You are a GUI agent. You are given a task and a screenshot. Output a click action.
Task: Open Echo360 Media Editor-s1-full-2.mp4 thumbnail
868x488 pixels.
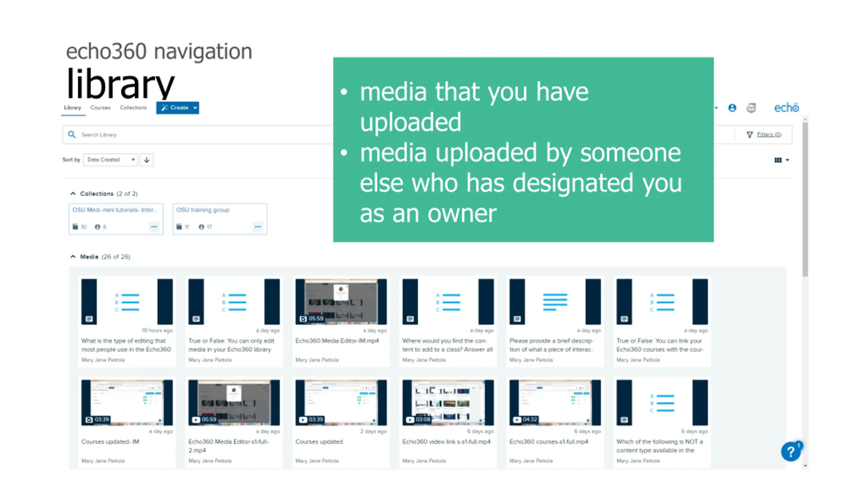[234, 403]
